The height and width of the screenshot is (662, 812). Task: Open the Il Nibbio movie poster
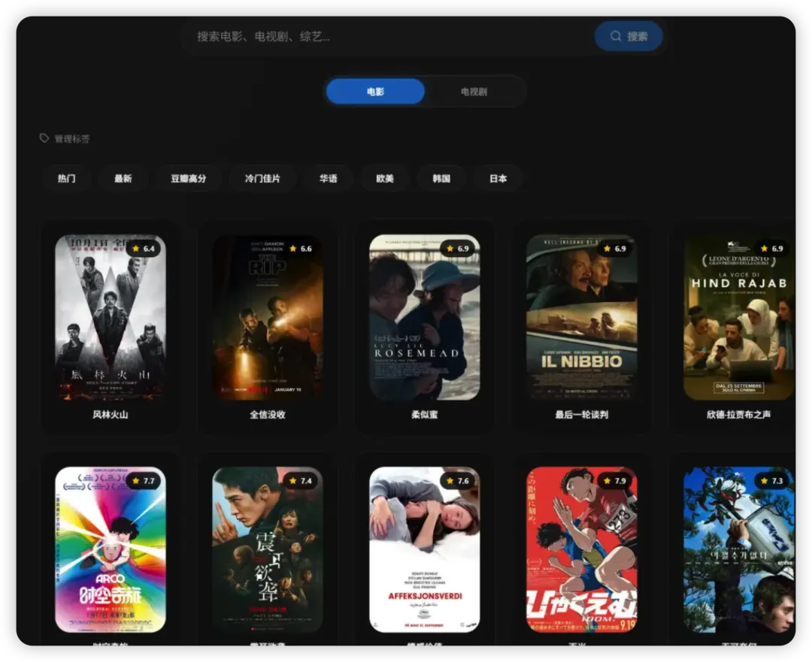[581, 317]
